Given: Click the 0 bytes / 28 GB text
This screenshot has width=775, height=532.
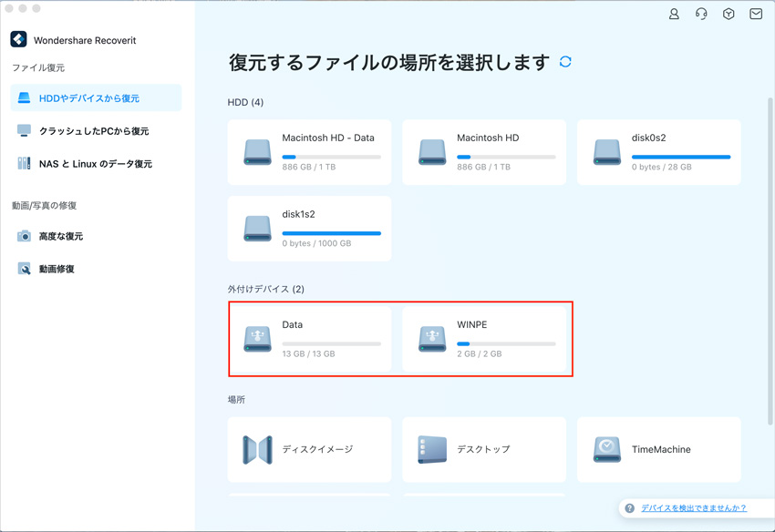Looking at the screenshot, I should (x=661, y=167).
